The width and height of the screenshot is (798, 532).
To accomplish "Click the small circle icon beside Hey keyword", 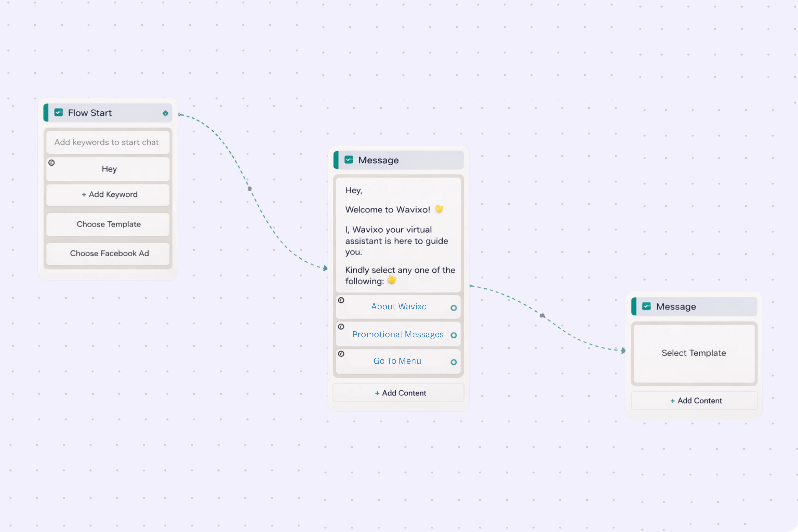I will point(52,163).
